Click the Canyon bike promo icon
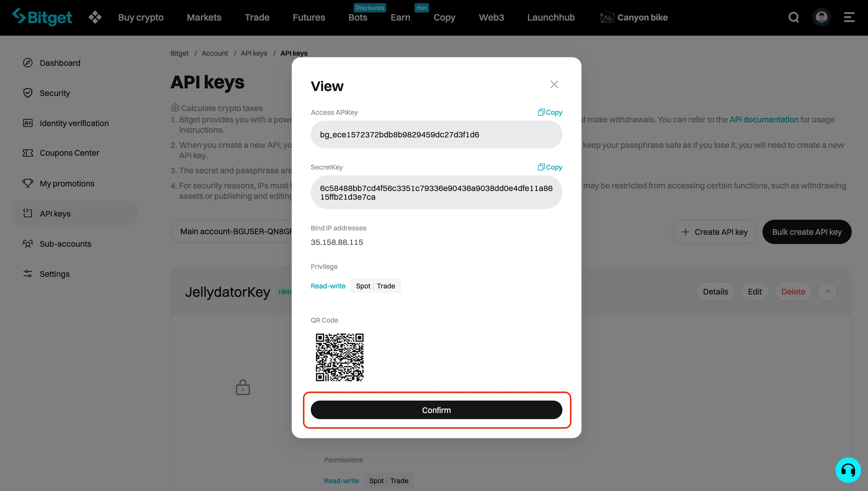This screenshot has width=868, height=491. (x=607, y=17)
